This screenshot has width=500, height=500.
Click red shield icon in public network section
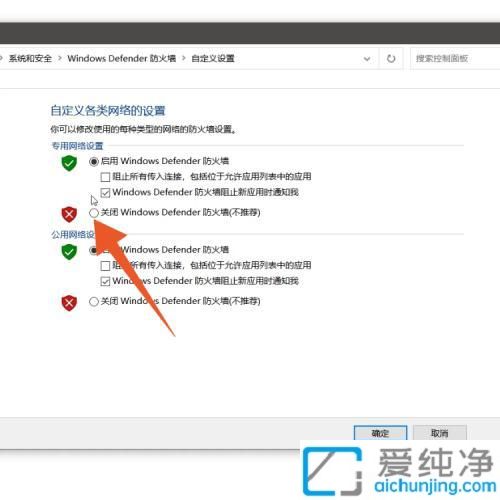[x=69, y=303]
